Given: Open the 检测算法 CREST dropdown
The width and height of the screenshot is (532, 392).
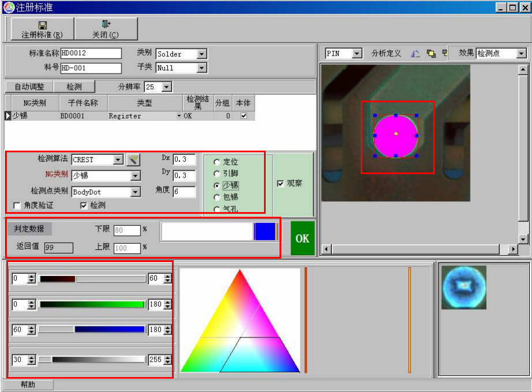Looking at the screenshot, I should tap(118, 159).
